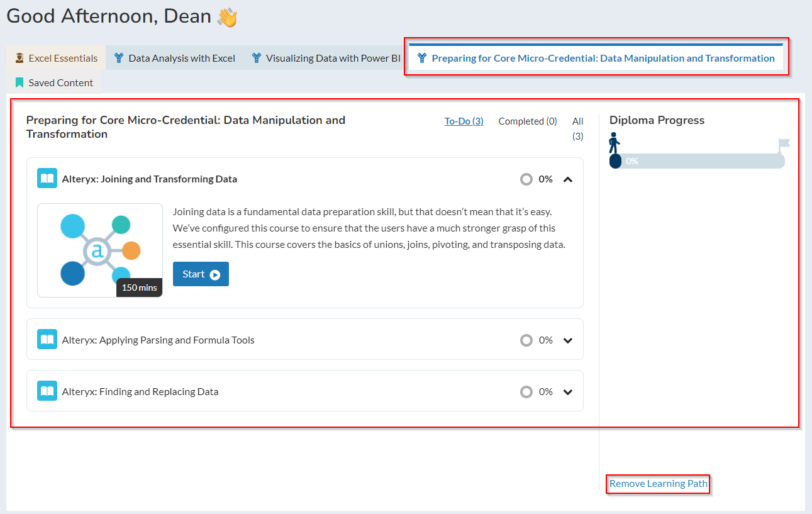
Task: Click progress circle for Joining and Transforming Data
Action: (x=526, y=179)
